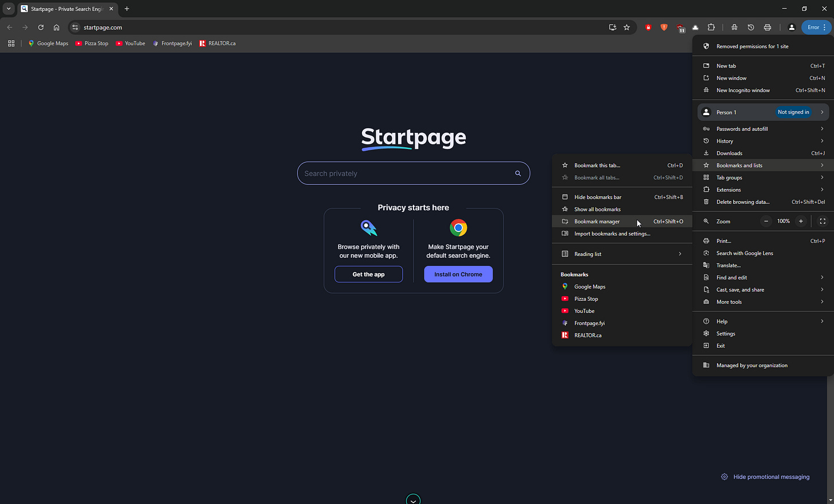Open REALTOR.ca bookmark in bookmarks bar

click(218, 43)
